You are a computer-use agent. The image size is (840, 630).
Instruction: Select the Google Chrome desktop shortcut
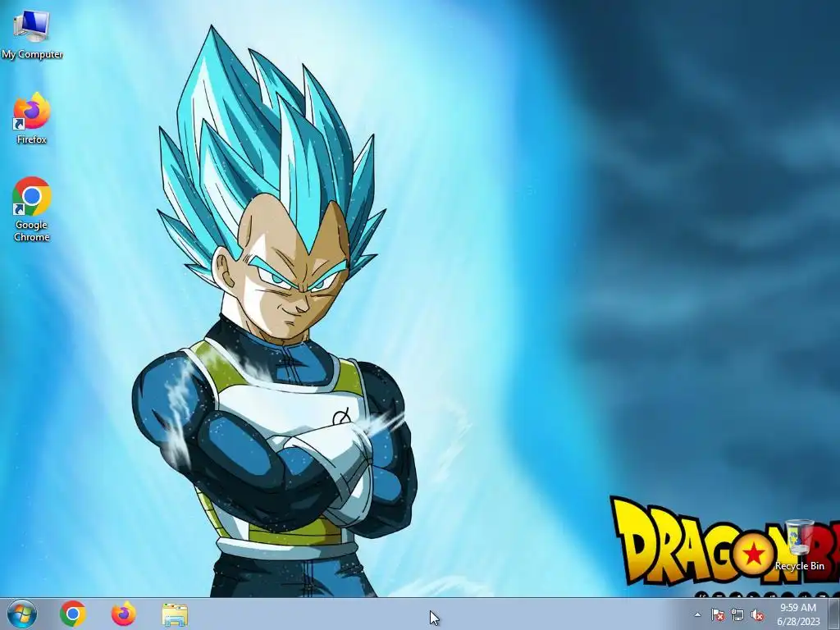pos(32,209)
